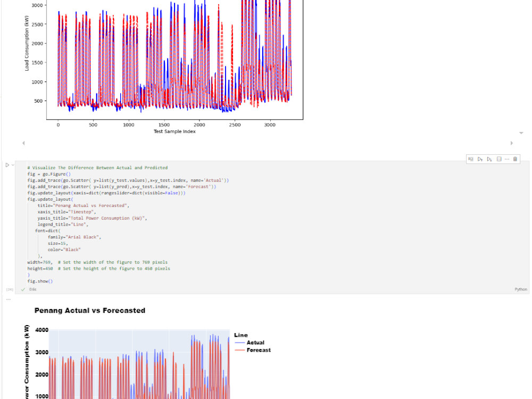This screenshot has width=532, height=399.
Task: Toggle the Actual trace in the chart legend
Action: click(254, 343)
